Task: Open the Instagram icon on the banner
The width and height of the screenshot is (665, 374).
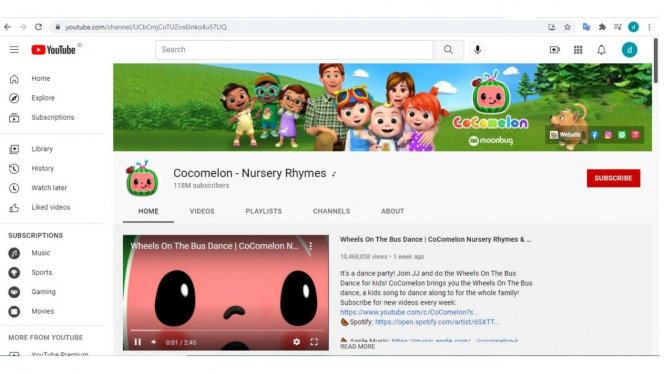Action: coord(608,135)
